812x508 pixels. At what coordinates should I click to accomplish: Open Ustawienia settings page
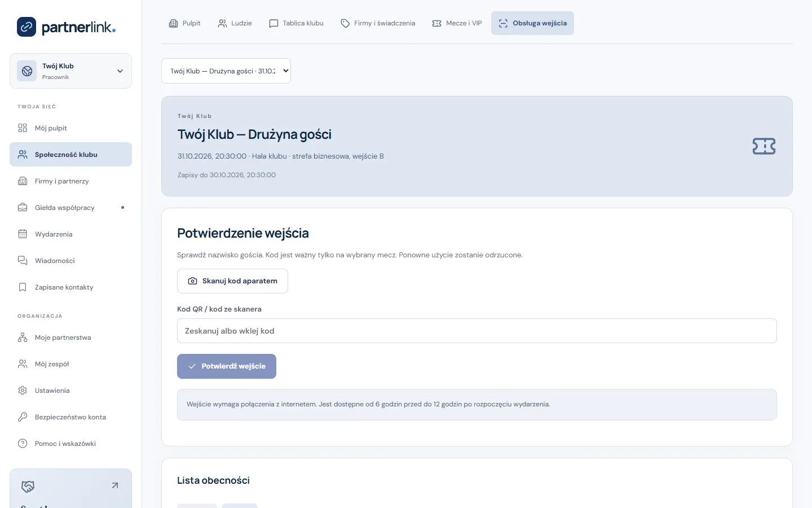pos(70,391)
